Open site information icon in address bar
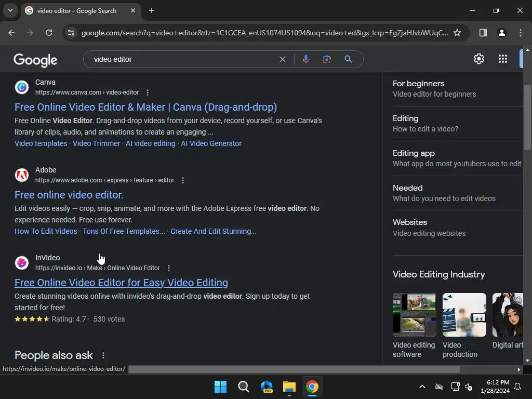The height and width of the screenshot is (399, 532). [x=71, y=33]
